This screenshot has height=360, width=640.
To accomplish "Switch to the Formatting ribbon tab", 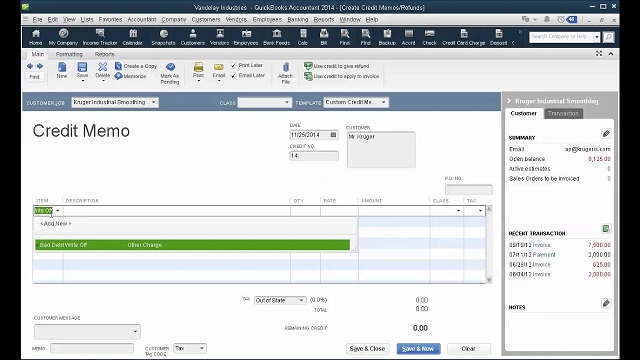I will click(69, 54).
